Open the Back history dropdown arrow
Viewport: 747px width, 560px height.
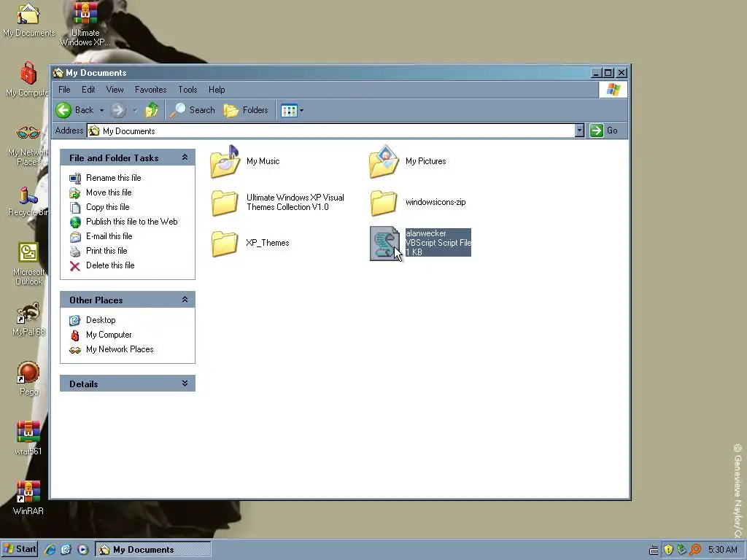coord(101,111)
